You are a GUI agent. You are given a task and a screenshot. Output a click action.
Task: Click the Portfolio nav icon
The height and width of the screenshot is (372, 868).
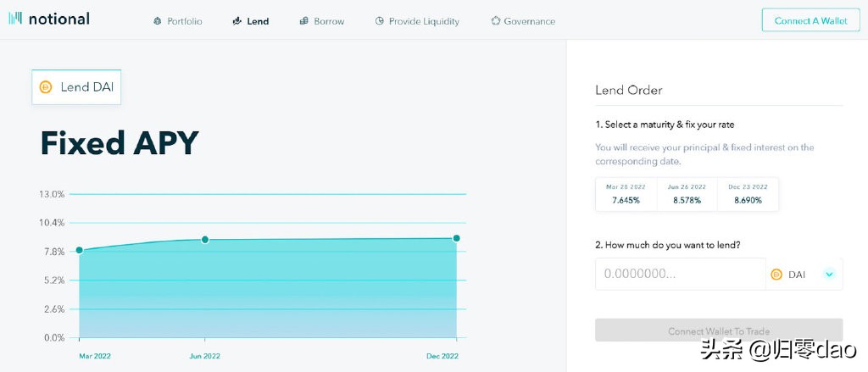(x=157, y=21)
